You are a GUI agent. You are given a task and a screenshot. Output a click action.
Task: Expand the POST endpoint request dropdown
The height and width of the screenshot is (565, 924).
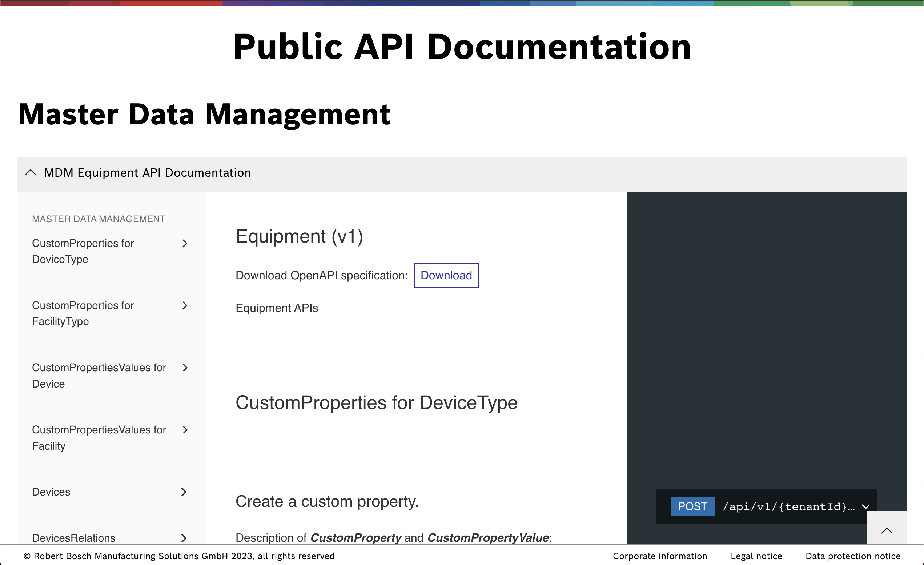(x=865, y=506)
